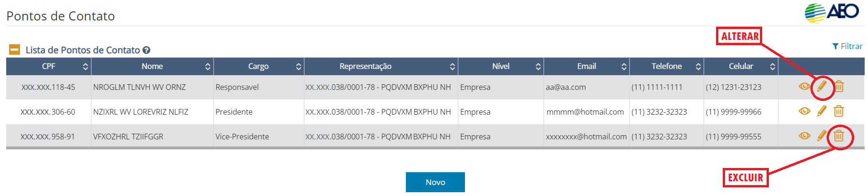
Task: Open the Filtrar filter link
Action: [848, 46]
